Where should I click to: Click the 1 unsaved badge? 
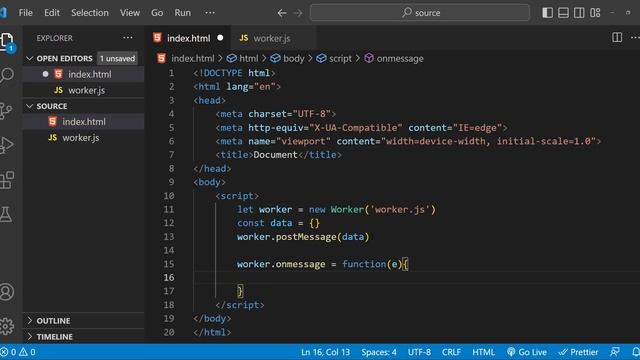pyautogui.click(x=117, y=58)
